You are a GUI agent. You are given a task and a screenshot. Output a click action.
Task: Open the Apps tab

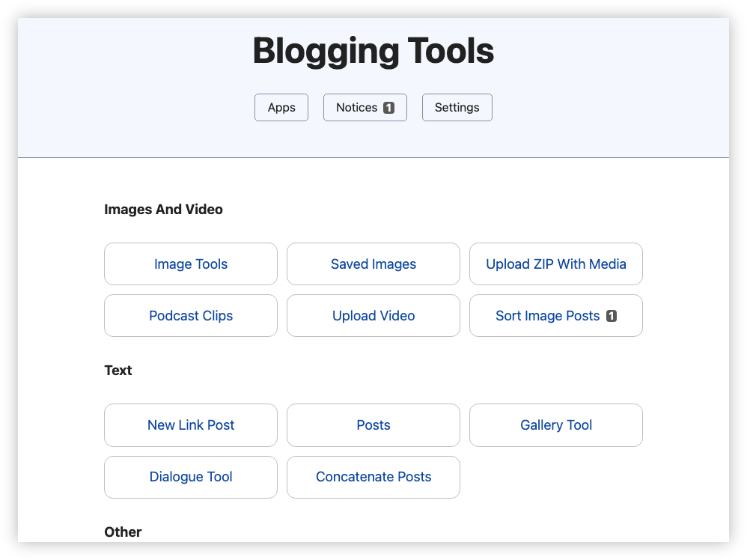point(281,107)
